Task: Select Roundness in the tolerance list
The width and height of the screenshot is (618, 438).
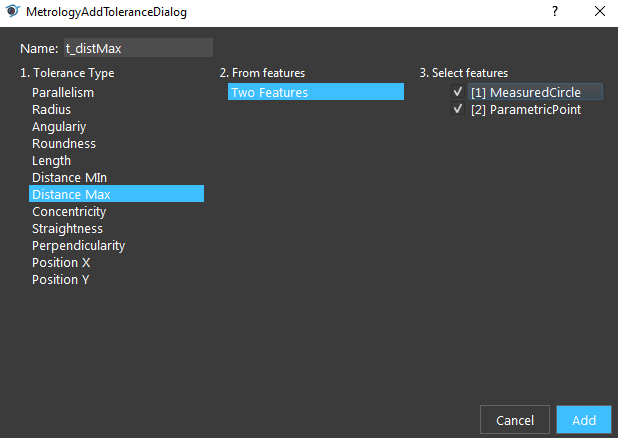Action: pos(117,144)
